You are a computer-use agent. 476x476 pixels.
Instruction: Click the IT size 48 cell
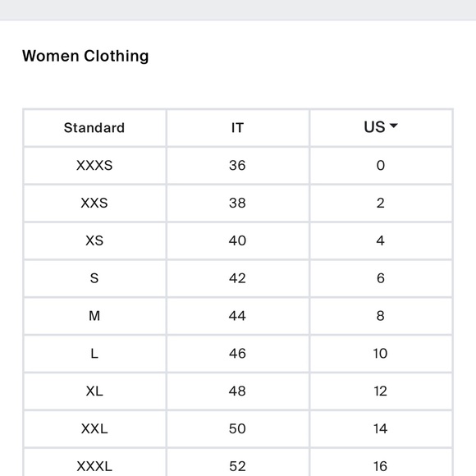(237, 391)
